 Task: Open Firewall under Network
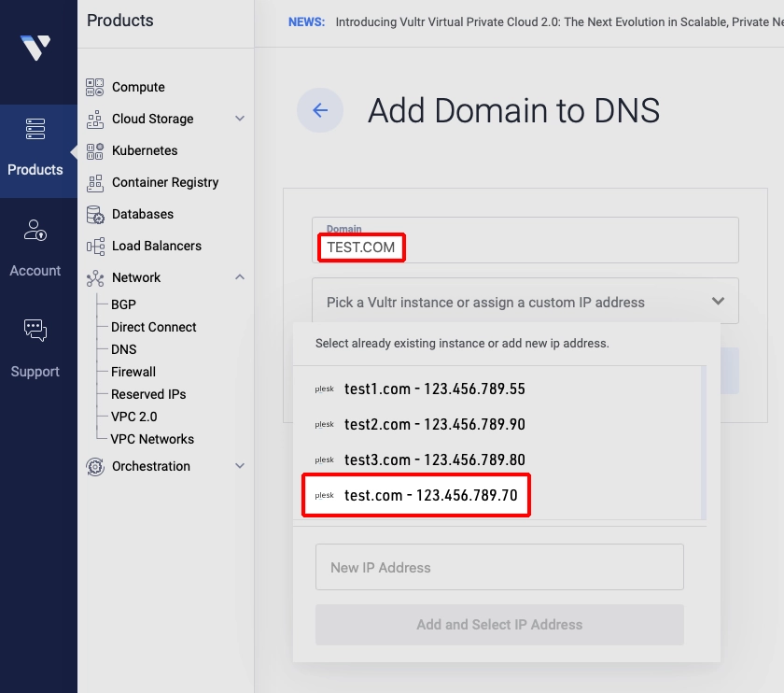click(133, 372)
